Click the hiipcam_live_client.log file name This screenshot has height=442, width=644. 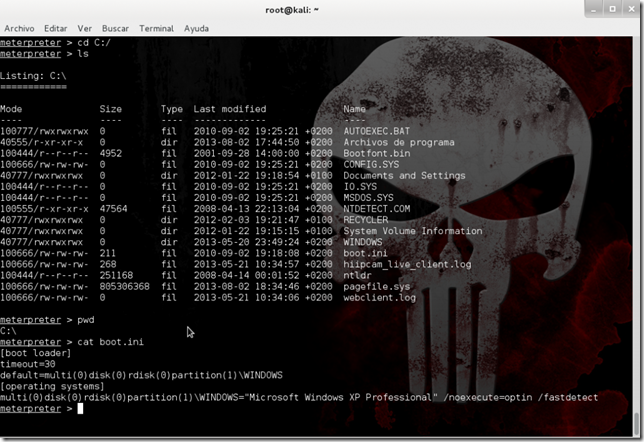407,264
